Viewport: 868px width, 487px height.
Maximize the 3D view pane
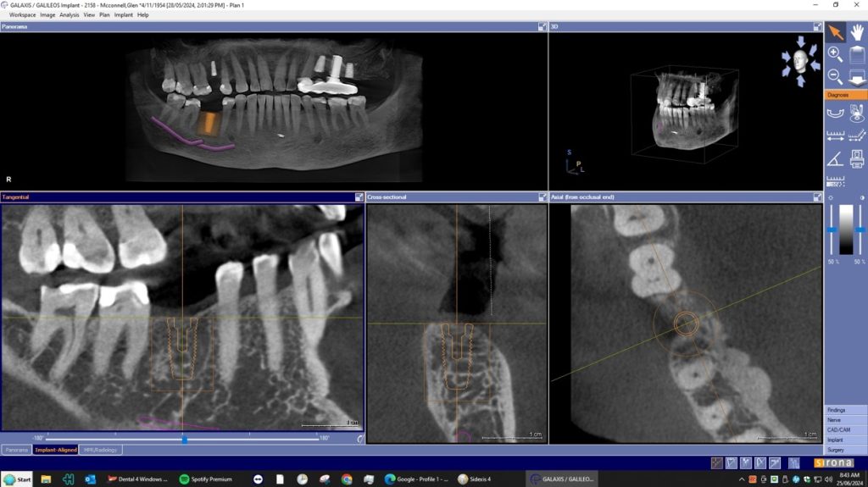click(817, 27)
